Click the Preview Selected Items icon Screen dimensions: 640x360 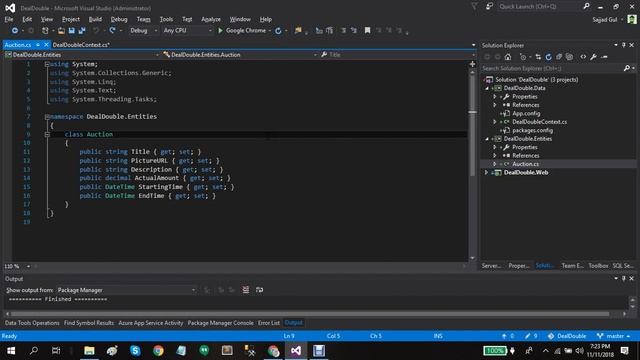(x=604, y=57)
